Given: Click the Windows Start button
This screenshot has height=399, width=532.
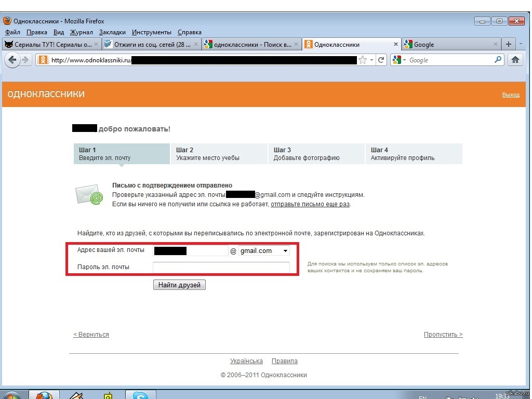Looking at the screenshot, I should pos(12,395).
